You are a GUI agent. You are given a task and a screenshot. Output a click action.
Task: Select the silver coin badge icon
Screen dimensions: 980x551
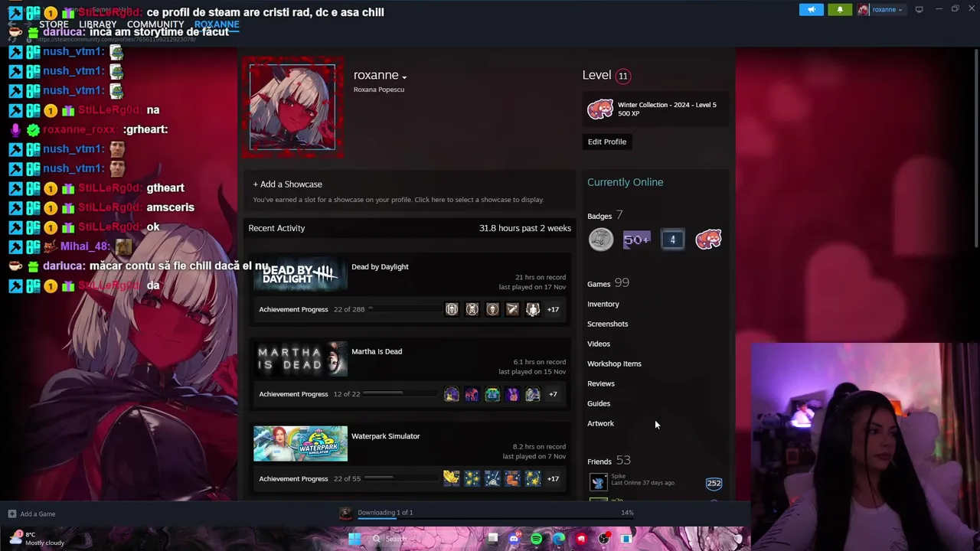(601, 240)
